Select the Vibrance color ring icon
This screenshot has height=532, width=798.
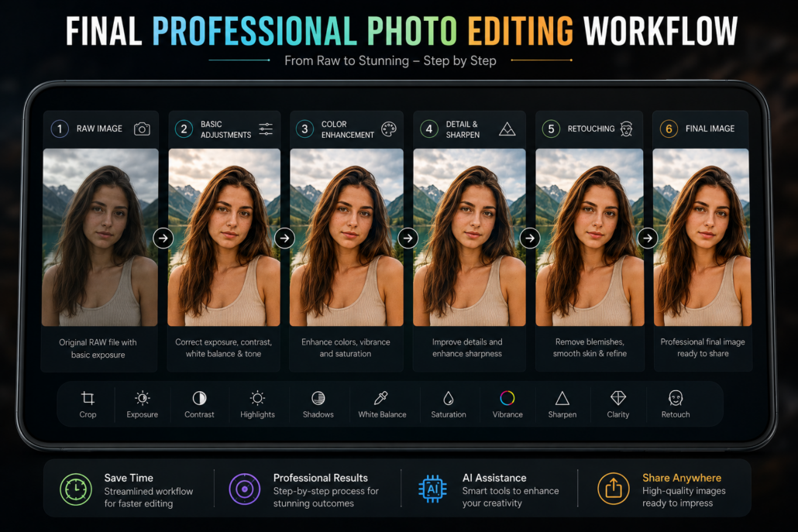(507, 398)
